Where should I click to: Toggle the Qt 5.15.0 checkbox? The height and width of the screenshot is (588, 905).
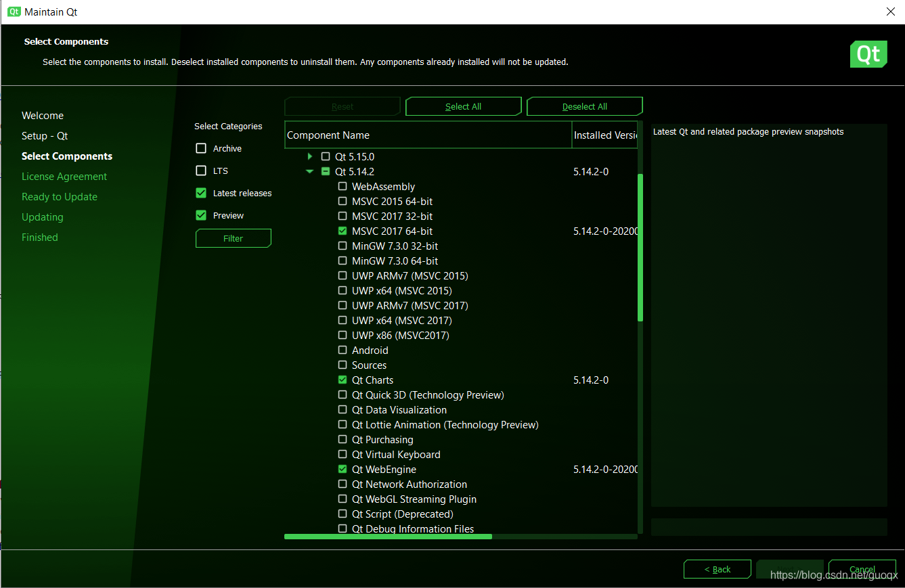tap(326, 156)
